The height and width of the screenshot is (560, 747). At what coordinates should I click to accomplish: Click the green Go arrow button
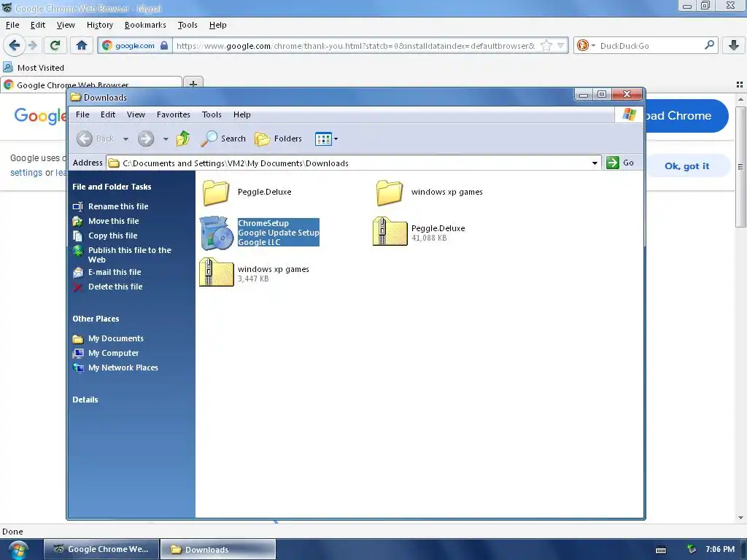[x=613, y=163]
